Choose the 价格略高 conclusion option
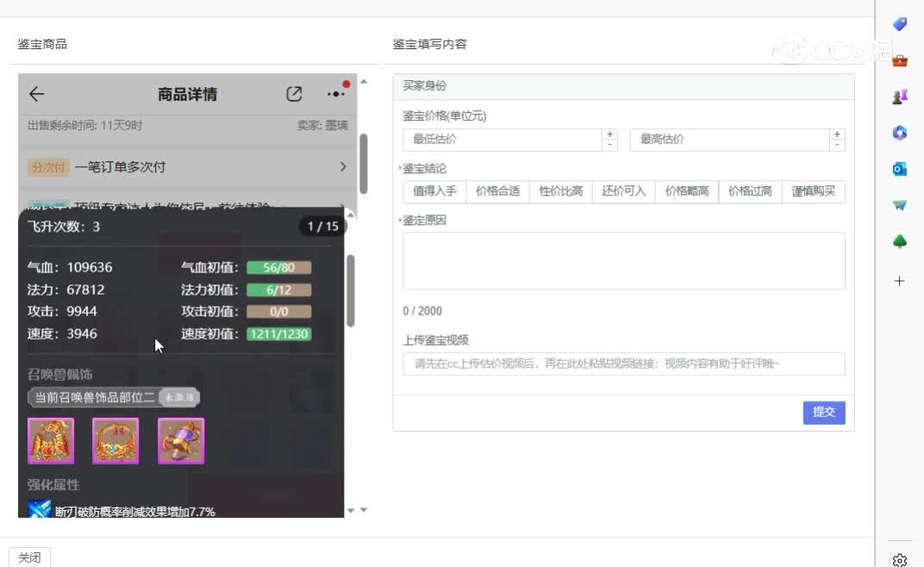 point(687,191)
